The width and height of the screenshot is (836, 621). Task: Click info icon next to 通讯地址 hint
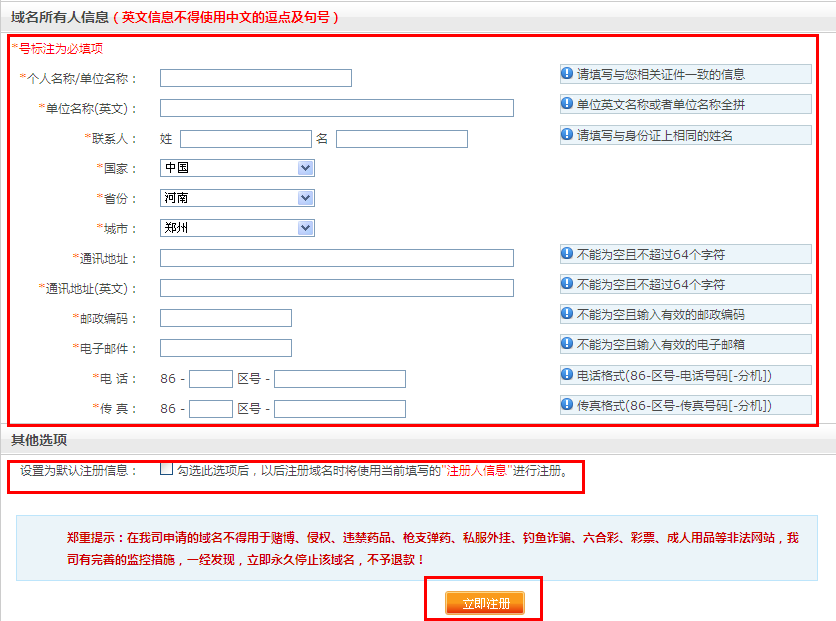568,254
